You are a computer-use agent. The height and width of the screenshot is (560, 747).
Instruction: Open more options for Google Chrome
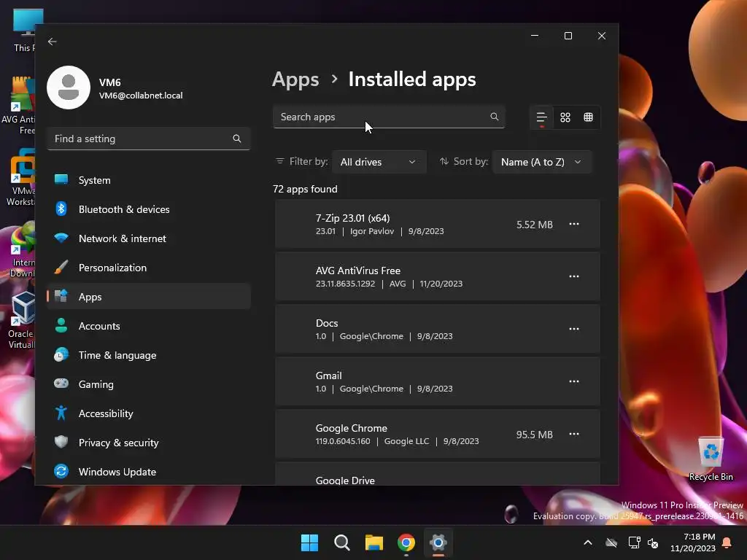coord(574,434)
